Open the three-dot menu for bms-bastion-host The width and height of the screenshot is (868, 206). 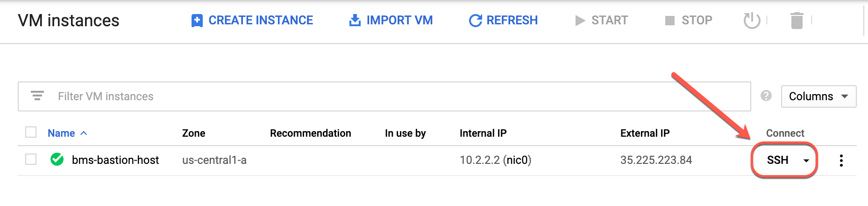tap(841, 161)
